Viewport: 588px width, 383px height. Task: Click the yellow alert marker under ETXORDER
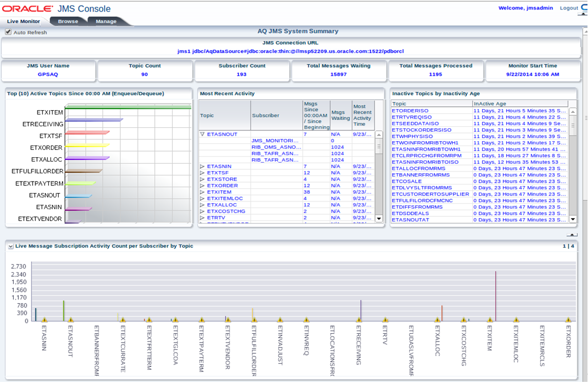[x=569, y=320]
